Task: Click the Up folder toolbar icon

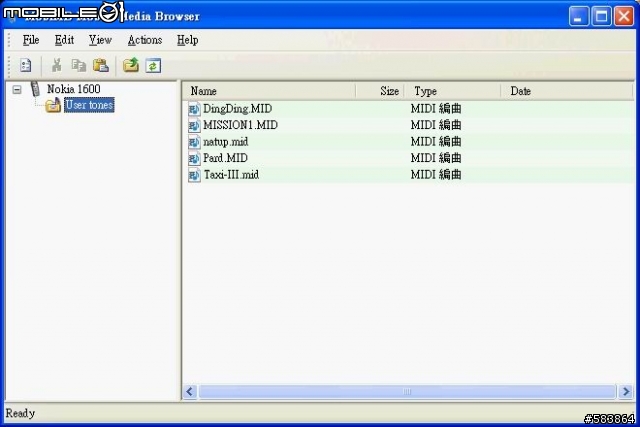Action: tap(131, 65)
